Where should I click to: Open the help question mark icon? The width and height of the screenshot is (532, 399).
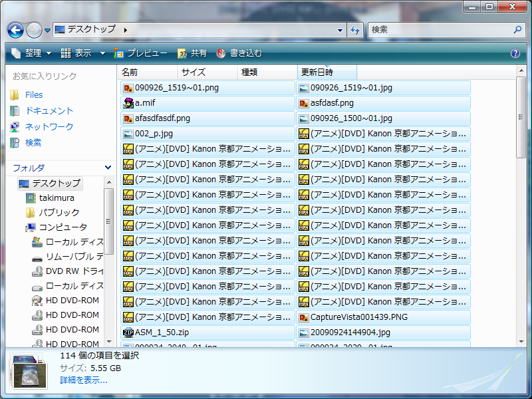coord(515,53)
